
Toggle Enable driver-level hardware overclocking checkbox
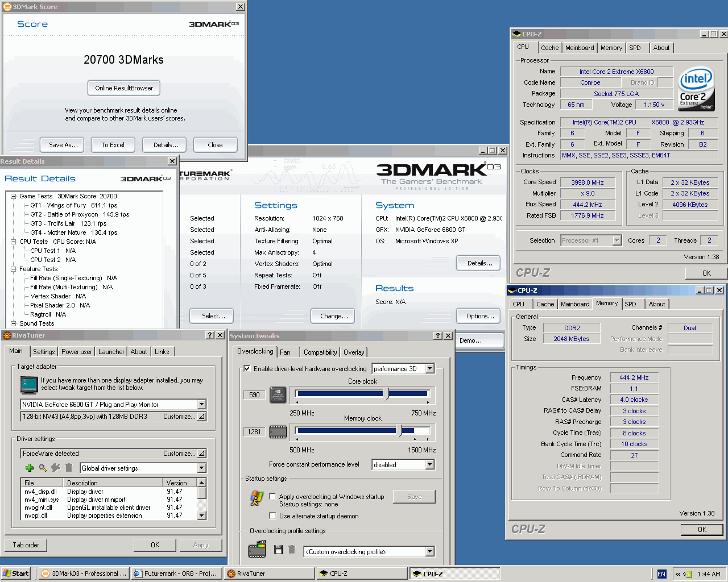247,368
